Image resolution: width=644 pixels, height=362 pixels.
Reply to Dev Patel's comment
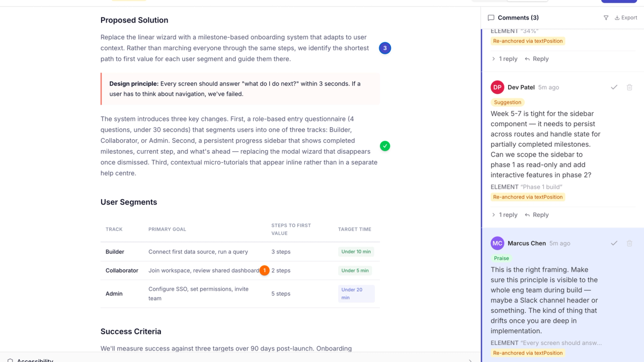coord(536,215)
